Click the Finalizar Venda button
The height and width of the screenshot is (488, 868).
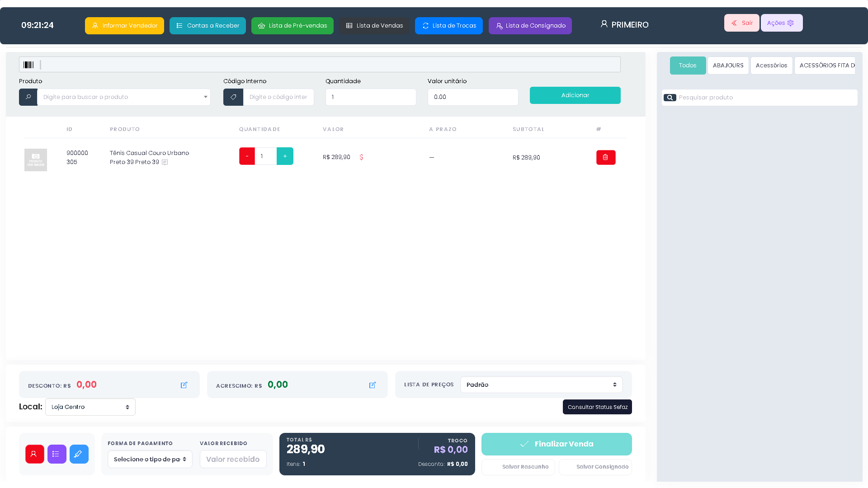557,444
